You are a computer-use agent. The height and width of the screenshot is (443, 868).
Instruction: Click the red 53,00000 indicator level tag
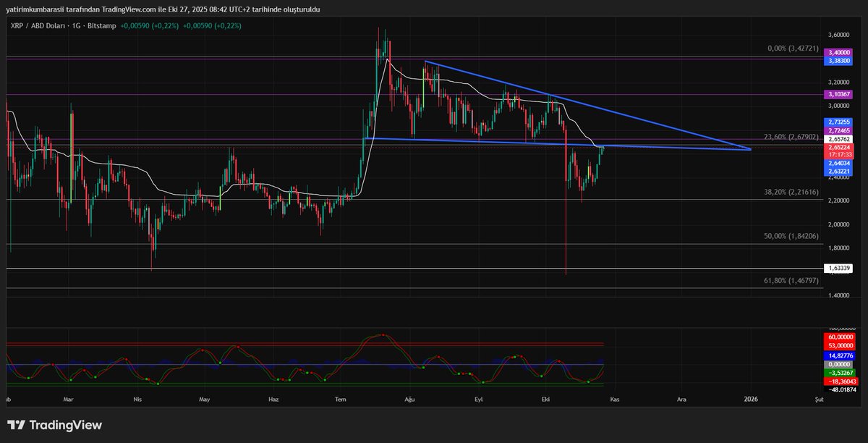tap(840, 345)
